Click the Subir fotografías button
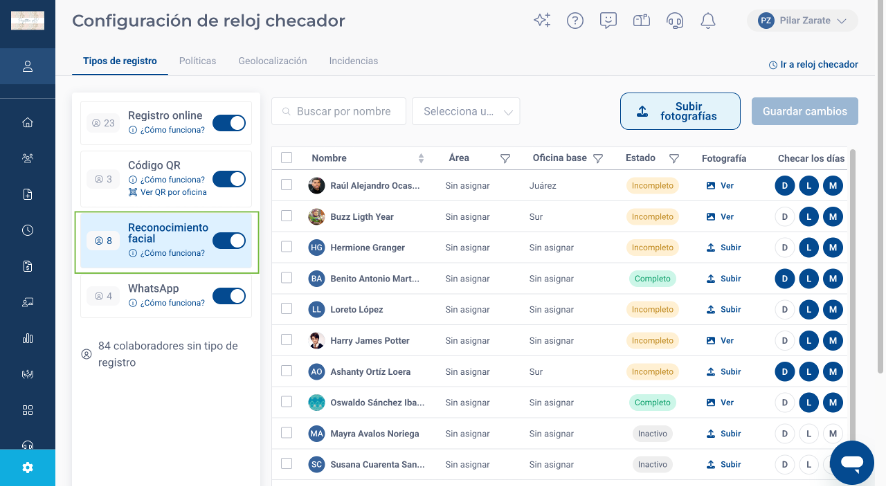This screenshot has width=887, height=487. tap(680, 111)
